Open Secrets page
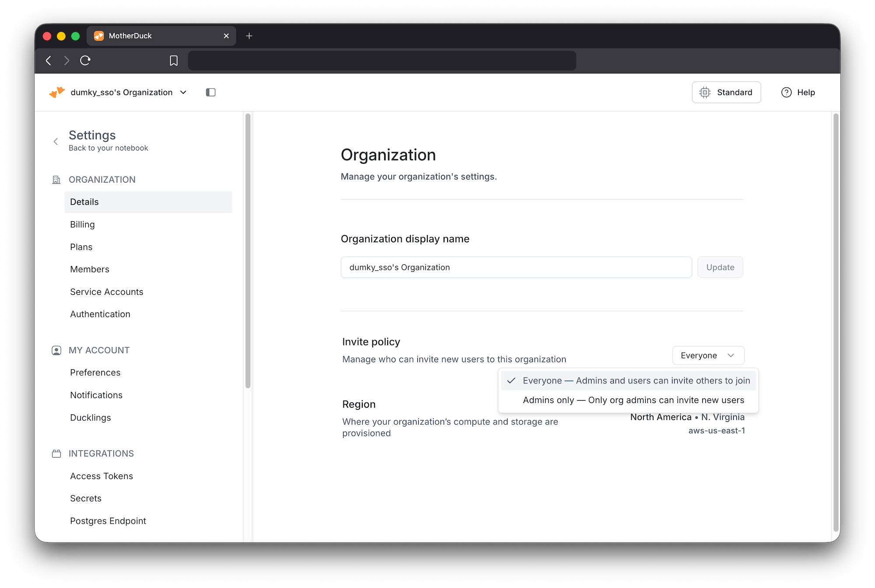 coord(148,498)
